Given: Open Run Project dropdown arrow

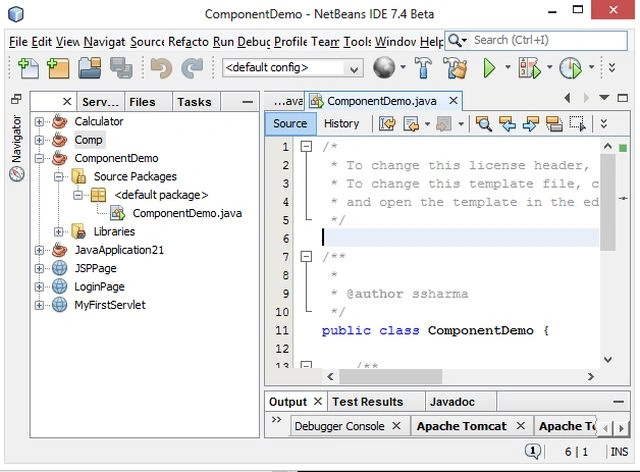Looking at the screenshot, I should point(508,67).
